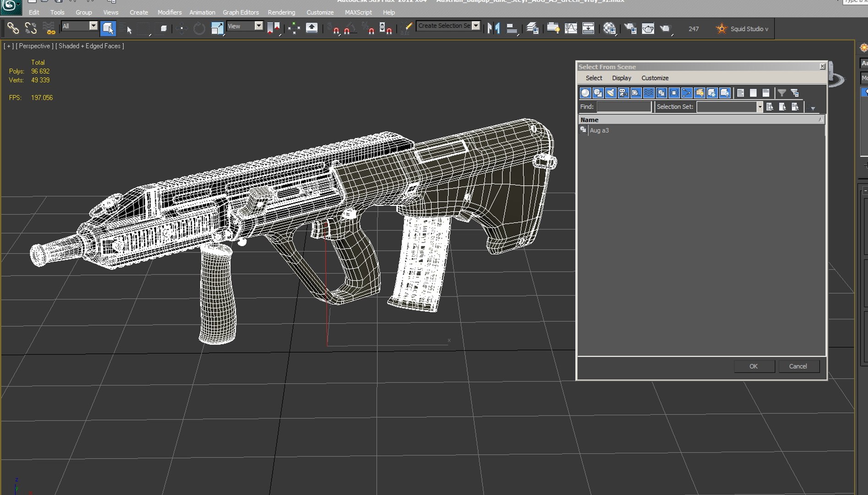
Task: Toggle Display Geometry filter
Action: point(585,93)
